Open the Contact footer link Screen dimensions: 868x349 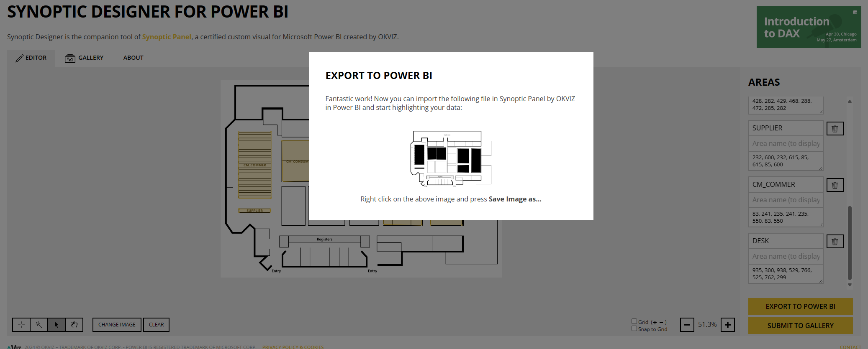coord(850,347)
